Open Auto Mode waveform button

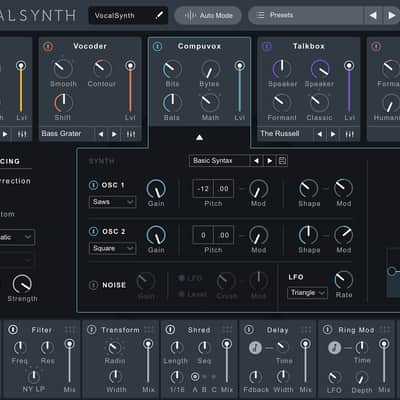coord(208,15)
